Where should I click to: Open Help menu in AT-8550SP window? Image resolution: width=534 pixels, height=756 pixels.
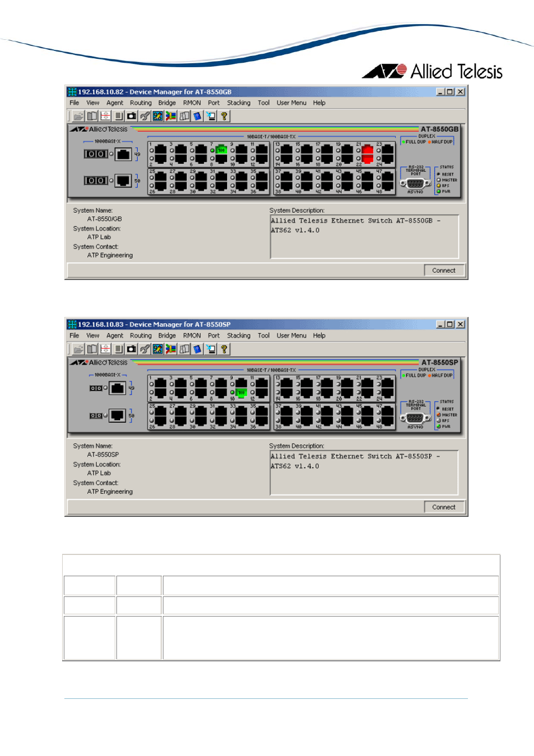pyautogui.click(x=319, y=336)
